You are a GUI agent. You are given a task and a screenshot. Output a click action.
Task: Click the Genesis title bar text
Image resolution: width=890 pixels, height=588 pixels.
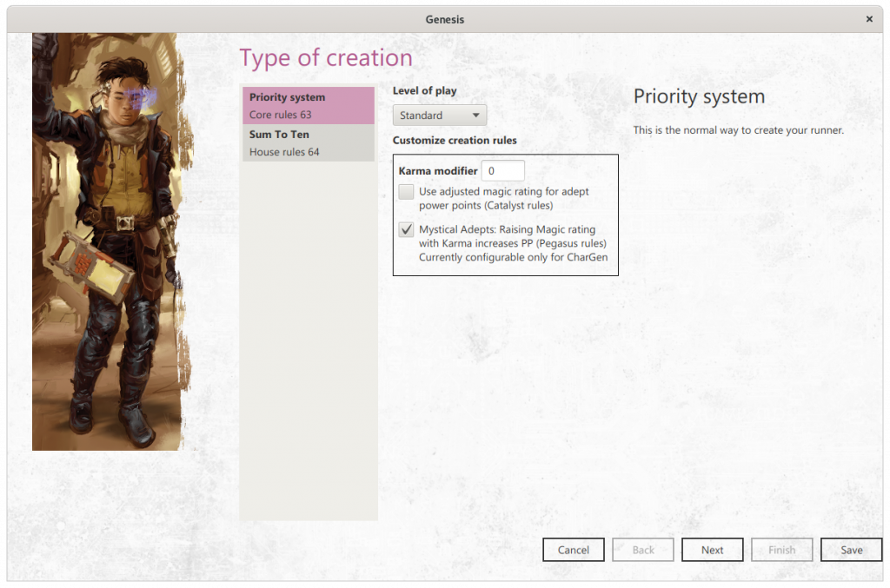(x=445, y=19)
